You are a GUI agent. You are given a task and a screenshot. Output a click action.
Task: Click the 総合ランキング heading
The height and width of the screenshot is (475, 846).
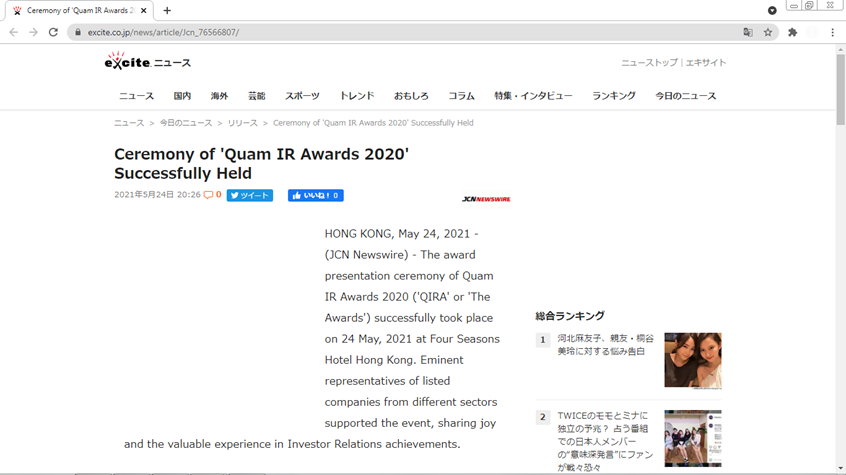pyautogui.click(x=570, y=316)
